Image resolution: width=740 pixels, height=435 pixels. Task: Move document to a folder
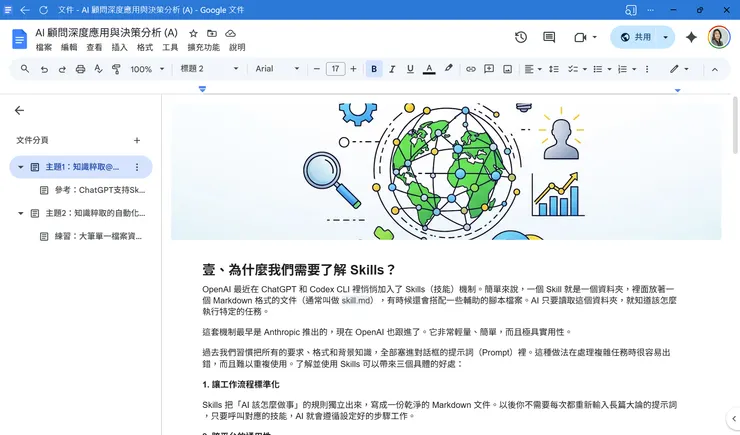click(x=212, y=33)
